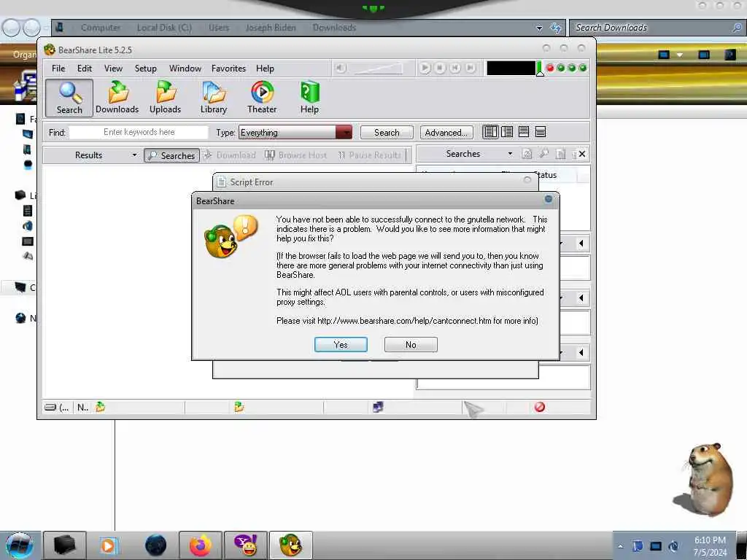
Task: Open the Setup menu
Action: tap(146, 69)
